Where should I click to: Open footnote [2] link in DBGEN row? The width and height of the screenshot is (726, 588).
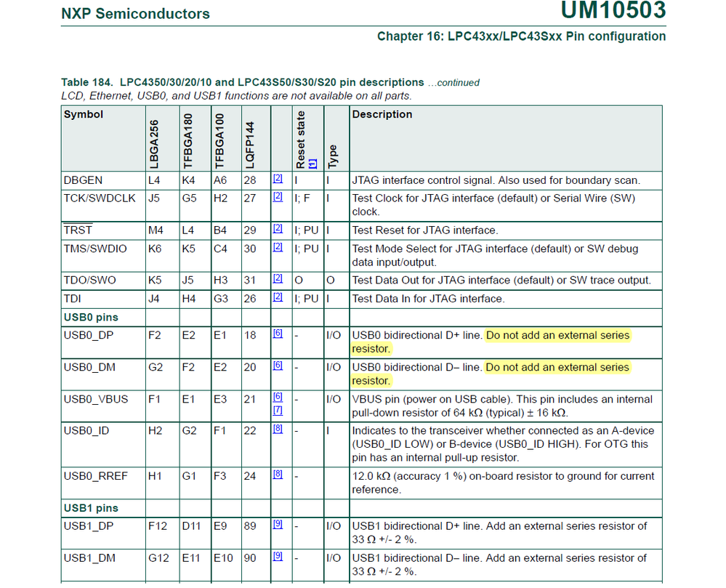point(278,178)
